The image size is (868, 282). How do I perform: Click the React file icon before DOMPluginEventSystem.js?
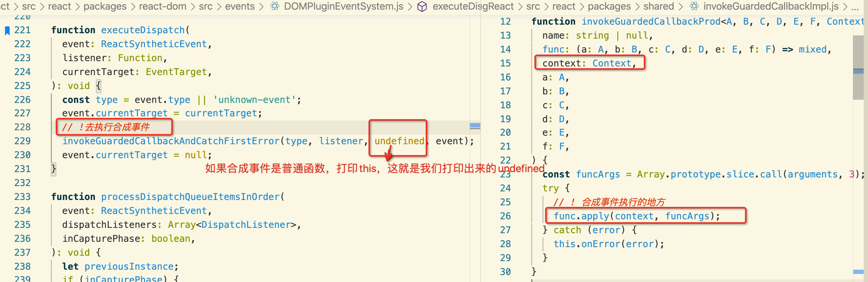pos(275,6)
